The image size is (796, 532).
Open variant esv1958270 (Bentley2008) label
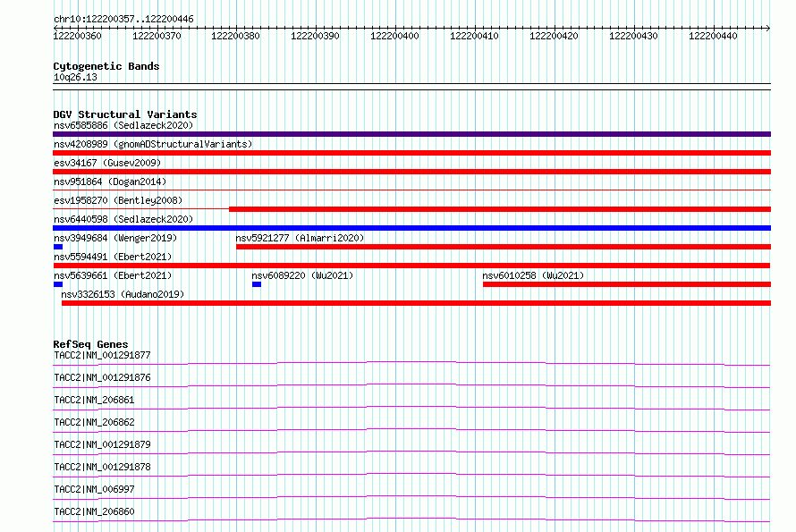pos(118,200)
